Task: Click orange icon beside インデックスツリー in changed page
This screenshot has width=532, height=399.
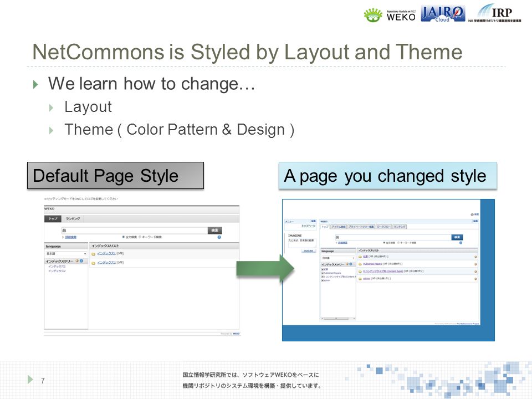Action: coord(347,264)
